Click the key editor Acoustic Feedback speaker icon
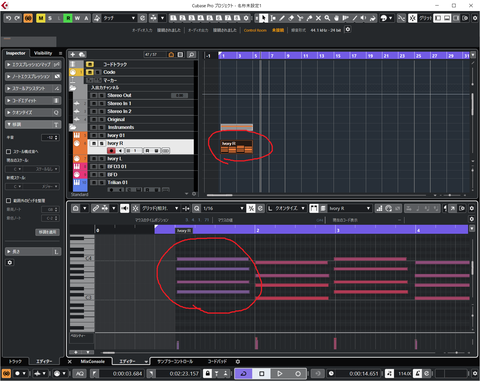The height and width of the screenshot is (381, 480). click(x=125, y=208)
